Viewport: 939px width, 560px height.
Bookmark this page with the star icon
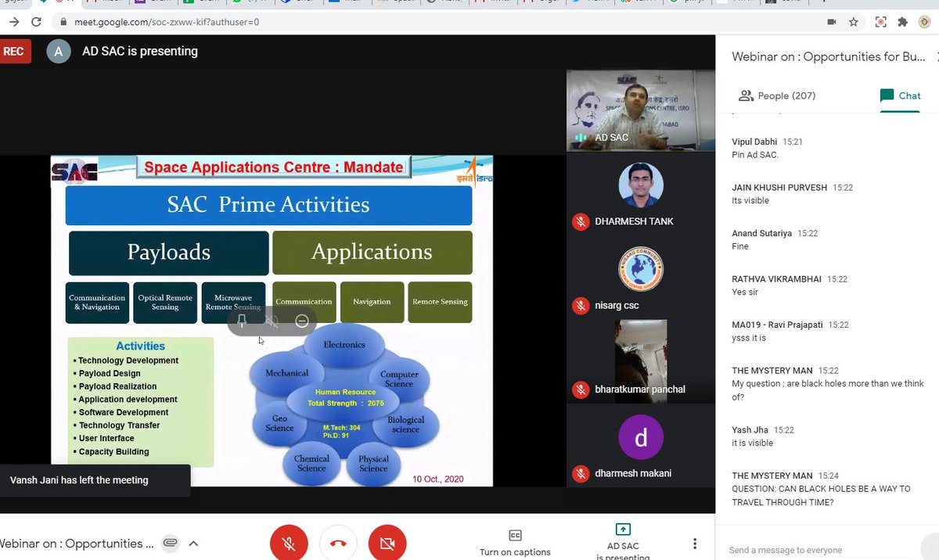coord(854,22)
